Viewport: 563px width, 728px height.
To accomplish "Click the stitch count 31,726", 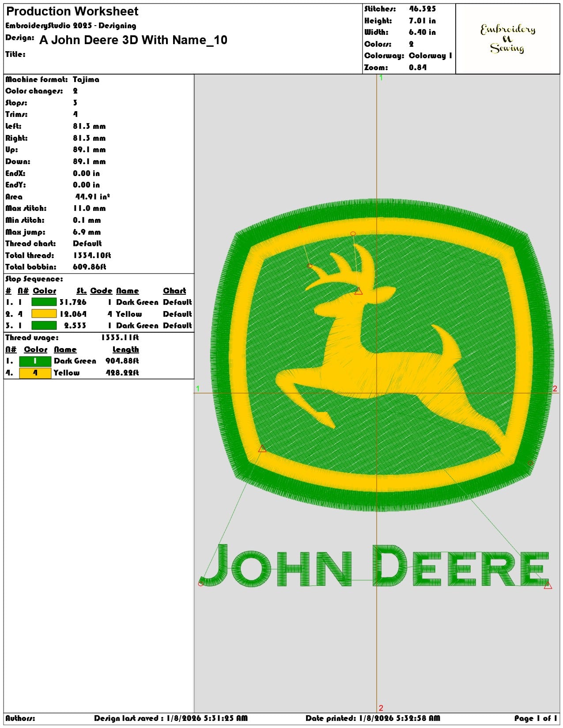I will point(73,302).
